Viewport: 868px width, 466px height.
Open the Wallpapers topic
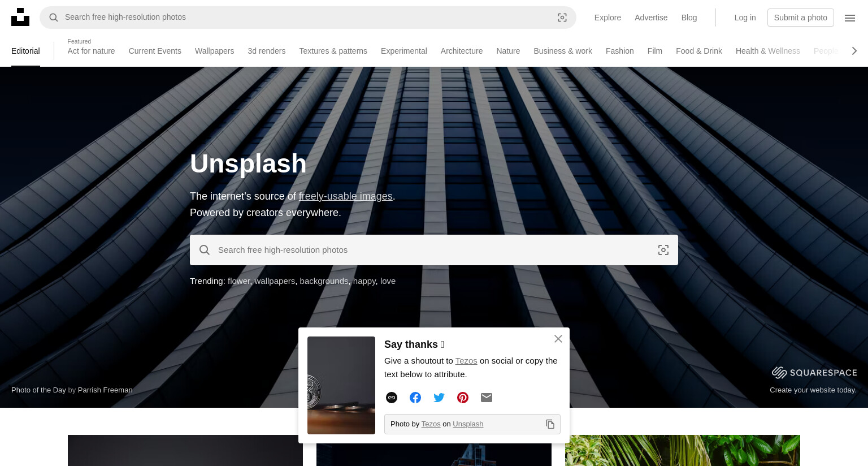(x=214, y=51)
